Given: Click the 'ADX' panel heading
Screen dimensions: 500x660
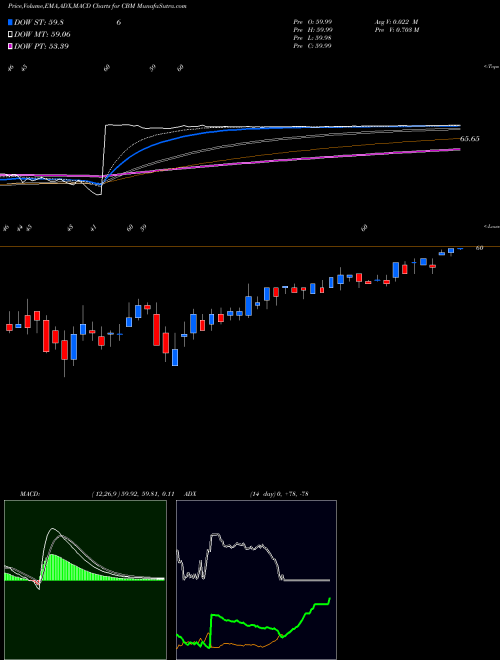Looking at the screenshot, I should pos(191,494).
